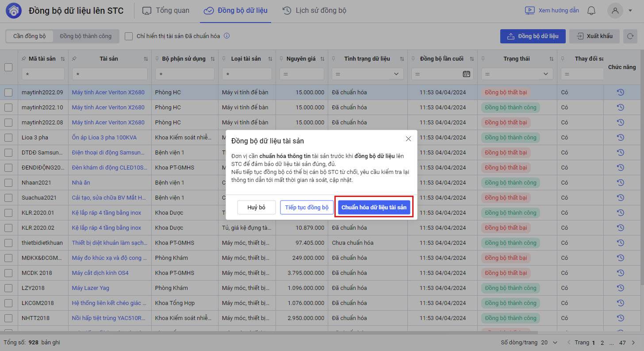This screenshot has height=351, width=644.
Task: Expand Tình trạng dữ liệu filter dropdown
Action: pyautogui.click(x=395, y=74)
